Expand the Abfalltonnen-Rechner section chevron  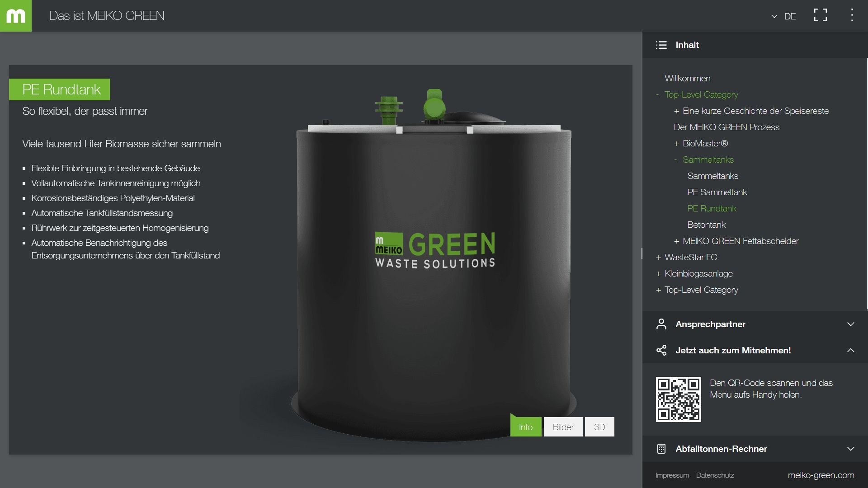850,449
